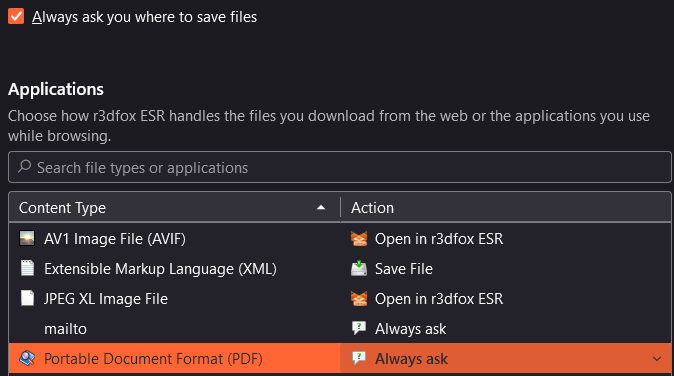Click the XML document icon
The image size is (674, 376).
point(28,269)
